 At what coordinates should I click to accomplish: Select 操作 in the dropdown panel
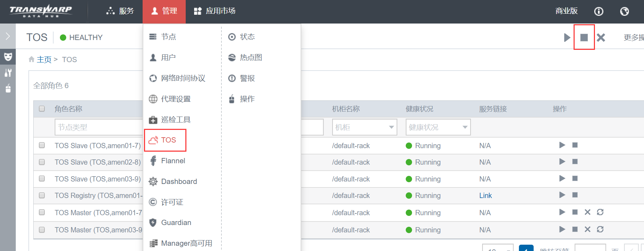(x=241, y=99)
